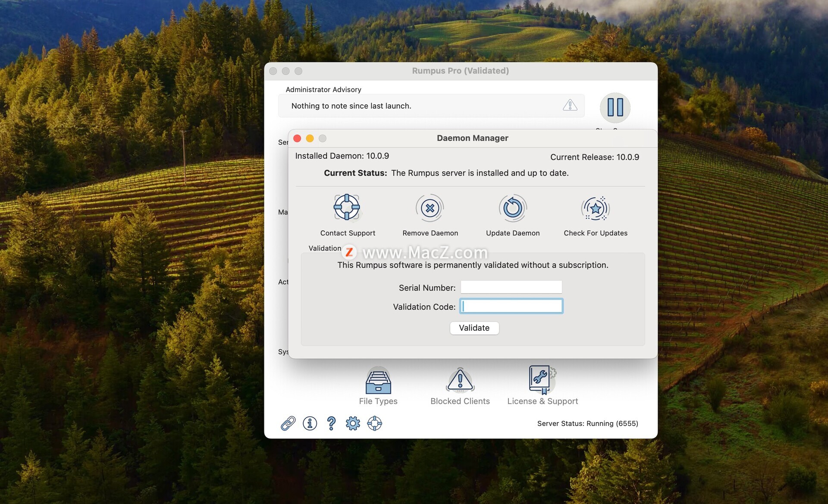Screen dimensions: 828x504
Task: Click the Installed Daemon: 10.0.9 text
Action: pyautogui.click(x=342, y=156)
